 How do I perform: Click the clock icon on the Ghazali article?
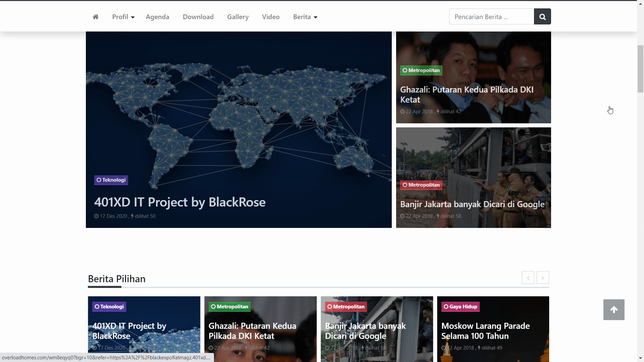click(x=402, y=112)
